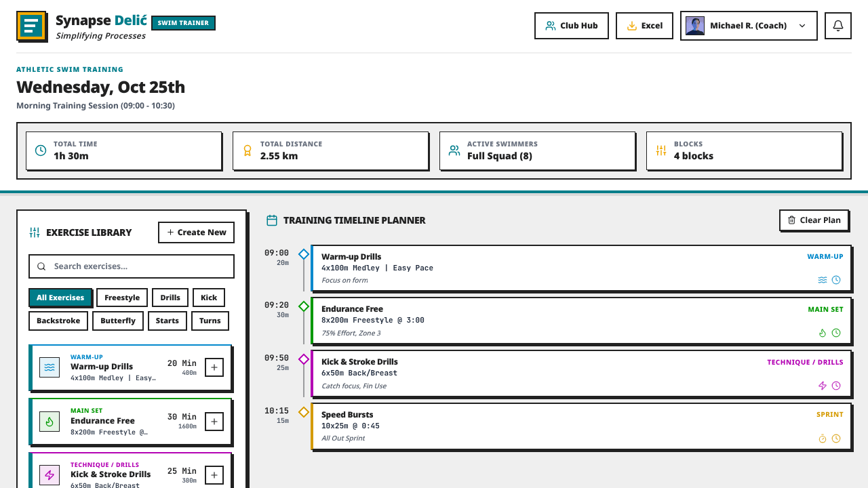Click the SPRINT tag in timeline
868x488 pixels.
[x=830, y=415]
